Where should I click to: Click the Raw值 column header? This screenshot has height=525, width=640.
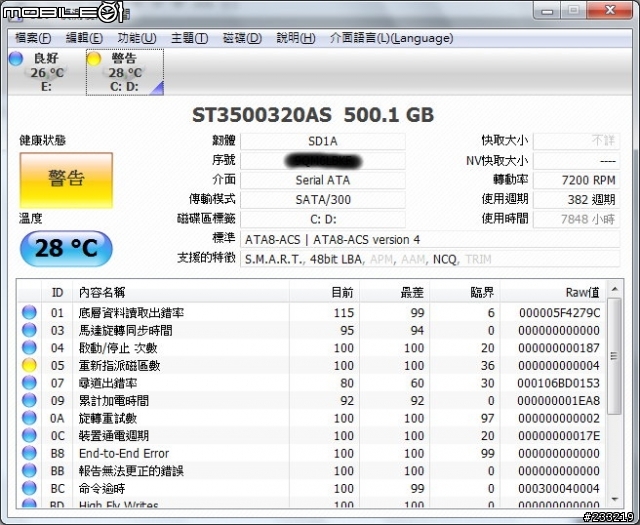[553, 292]
